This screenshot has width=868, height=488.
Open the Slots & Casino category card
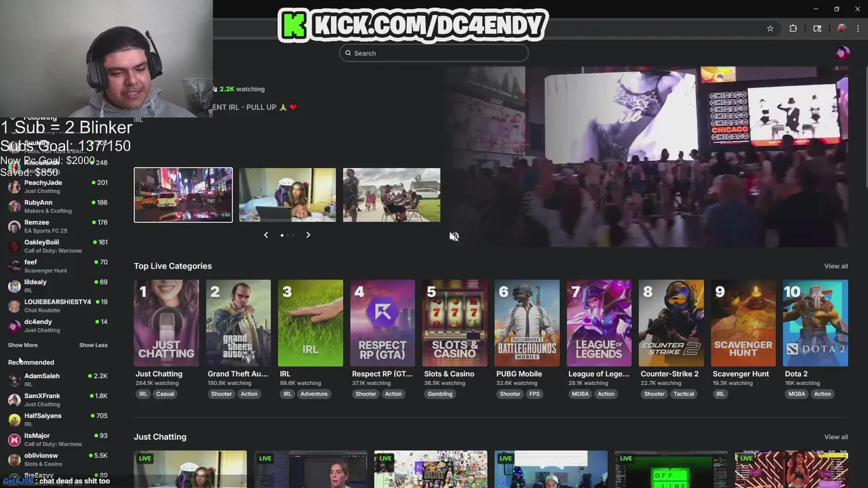[455, 323]
